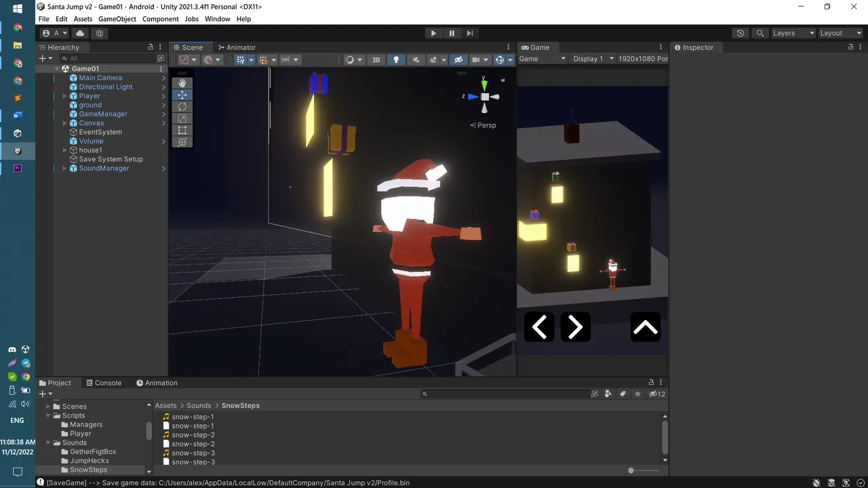Screen dimensions: 868x488
Task: Select the GameManager object in Hierarchy
Action: (x=103, y=114)
